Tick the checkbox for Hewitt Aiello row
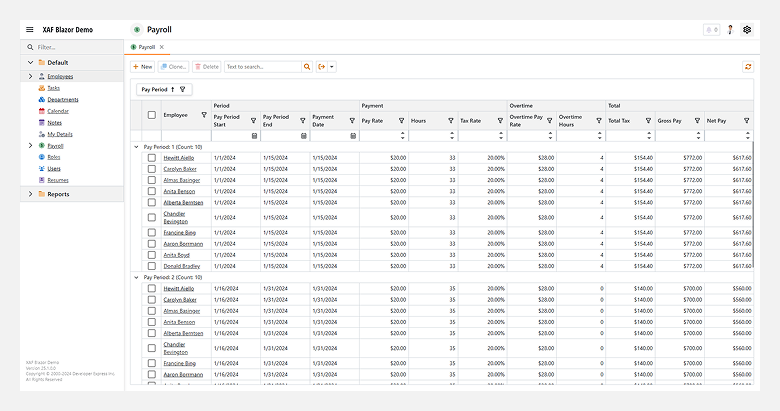This screenshot has height=411, width=780. click(151, 158)
